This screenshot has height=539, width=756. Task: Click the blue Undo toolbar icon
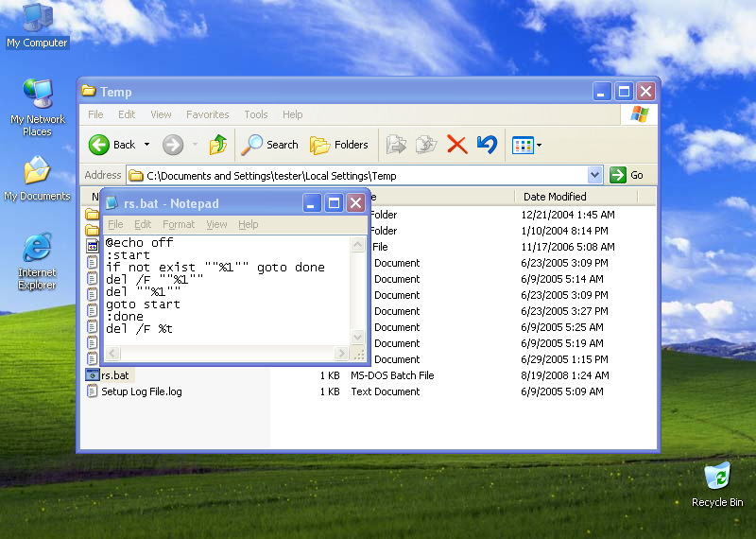487,145
